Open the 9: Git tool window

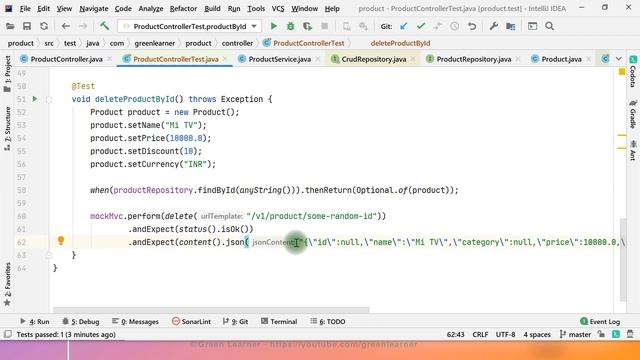236,322
